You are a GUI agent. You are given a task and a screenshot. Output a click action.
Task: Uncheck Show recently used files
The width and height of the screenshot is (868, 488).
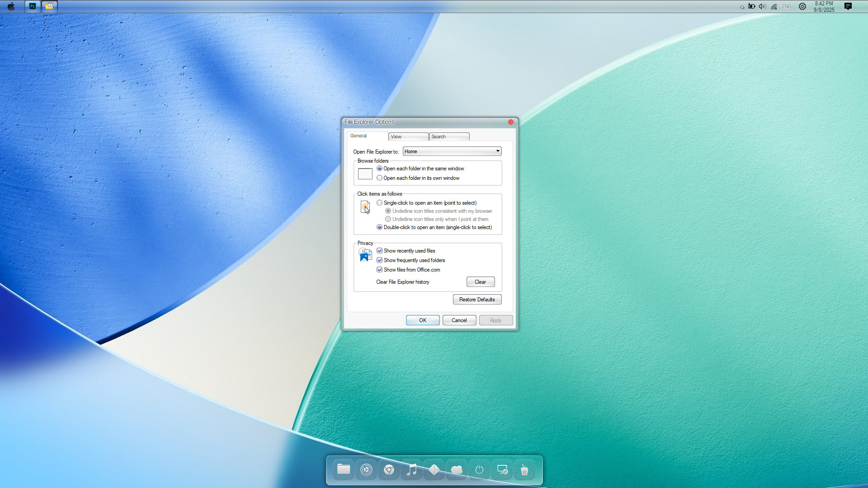[380, 251]
